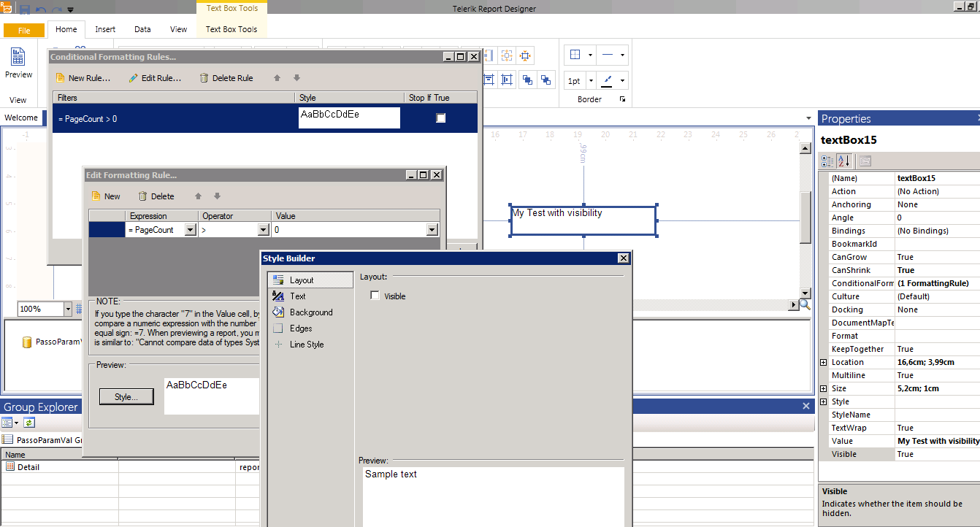The image size is (980, 527).
Task: Click the Preview report icon
Action: click(x=18, y=57)
